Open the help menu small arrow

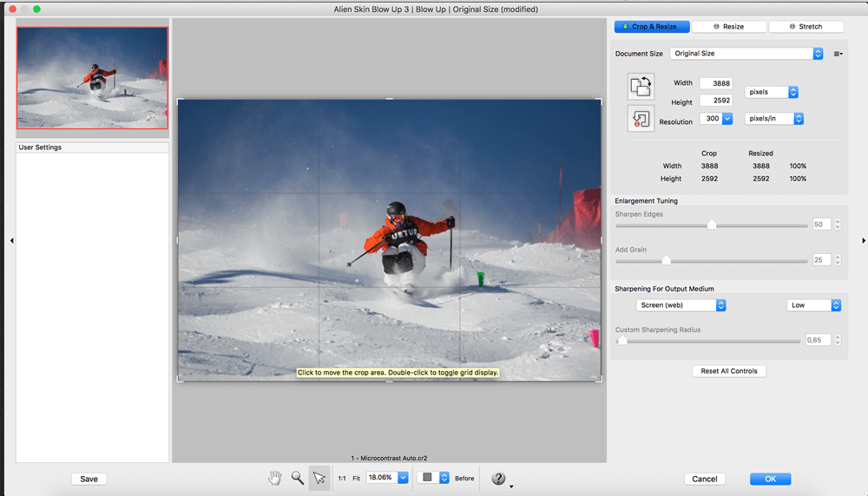511,486
